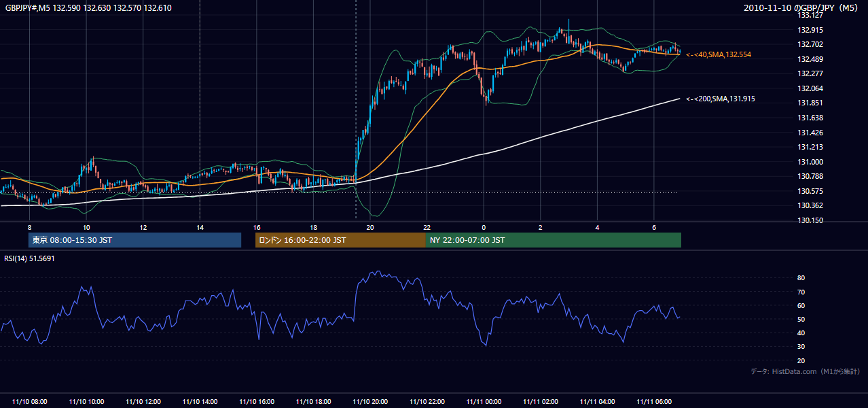Click the 11/10 14:00 time axis label

tap(200, 402)
